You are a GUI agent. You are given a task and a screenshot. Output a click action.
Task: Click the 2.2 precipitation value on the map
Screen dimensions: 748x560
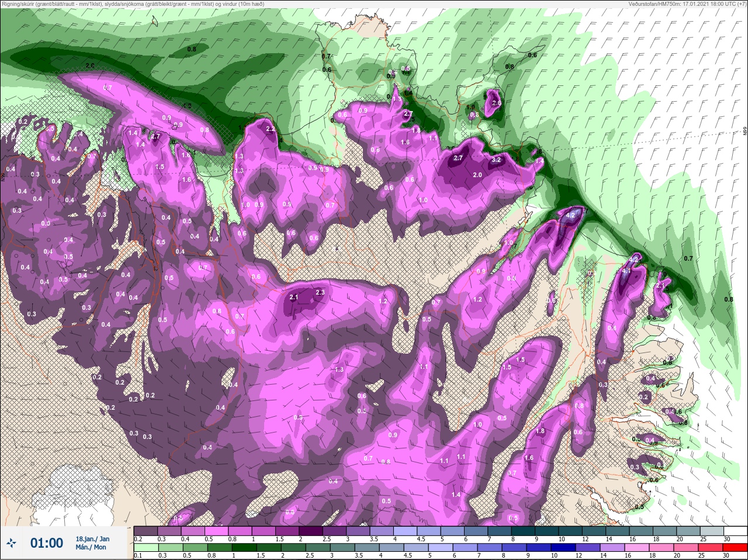tap(271, 129)
